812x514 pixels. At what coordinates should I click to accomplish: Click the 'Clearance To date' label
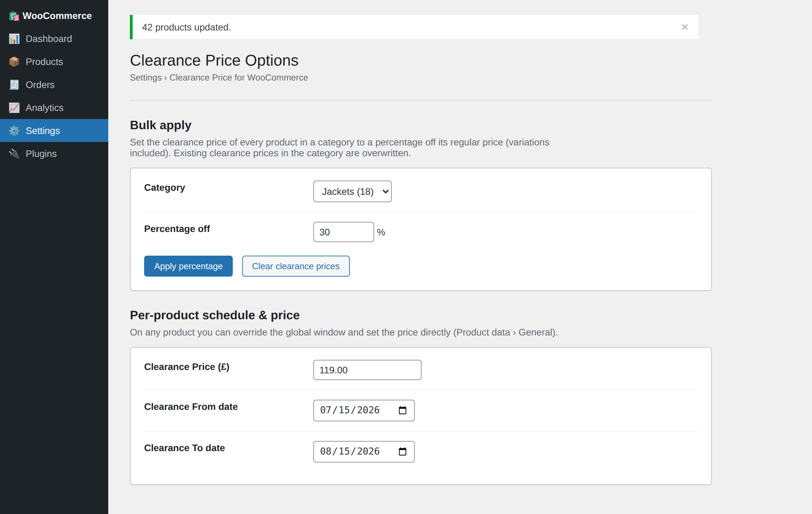point(184,448)
